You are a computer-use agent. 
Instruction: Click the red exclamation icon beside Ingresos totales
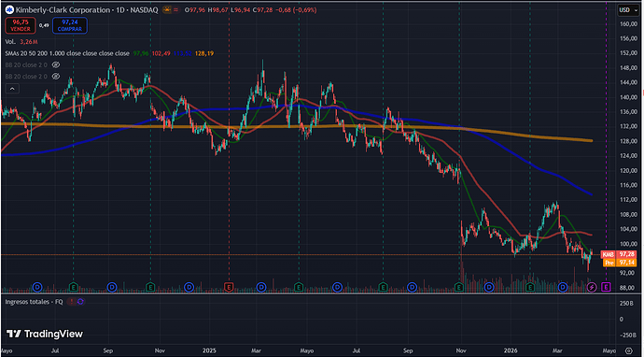[x=72, y=302]
